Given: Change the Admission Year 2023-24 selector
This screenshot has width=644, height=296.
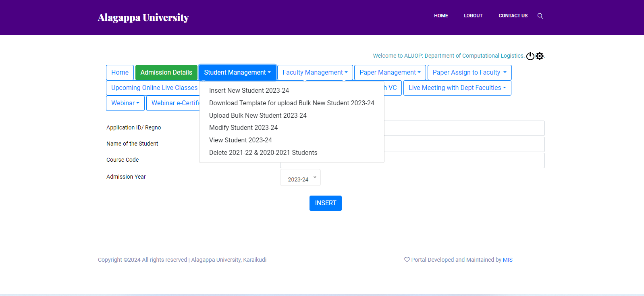Looking at the screenshot, I should pyautogui.click(x=300, y=178).
